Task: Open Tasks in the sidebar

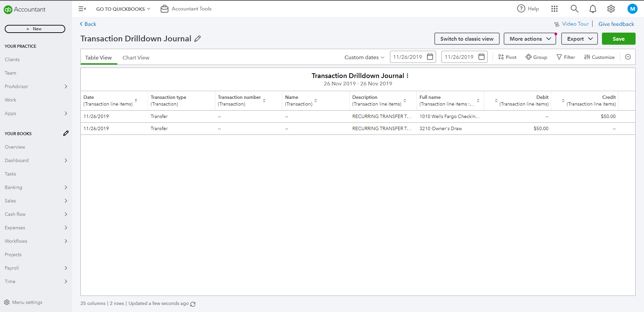Action: point(10,174)
